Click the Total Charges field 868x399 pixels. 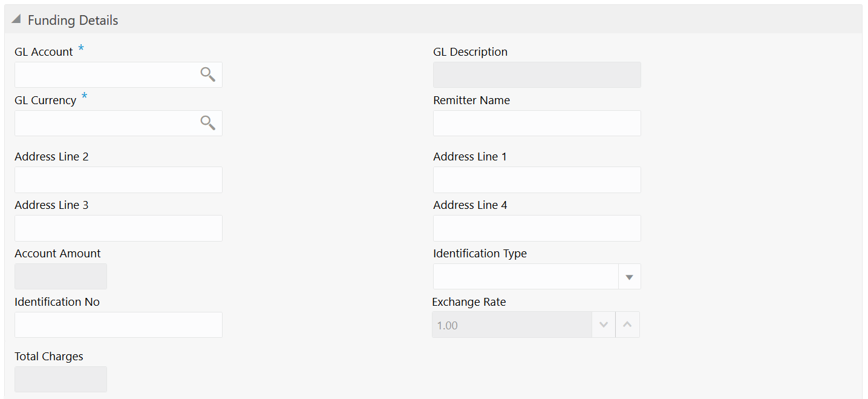coord(60,379)
